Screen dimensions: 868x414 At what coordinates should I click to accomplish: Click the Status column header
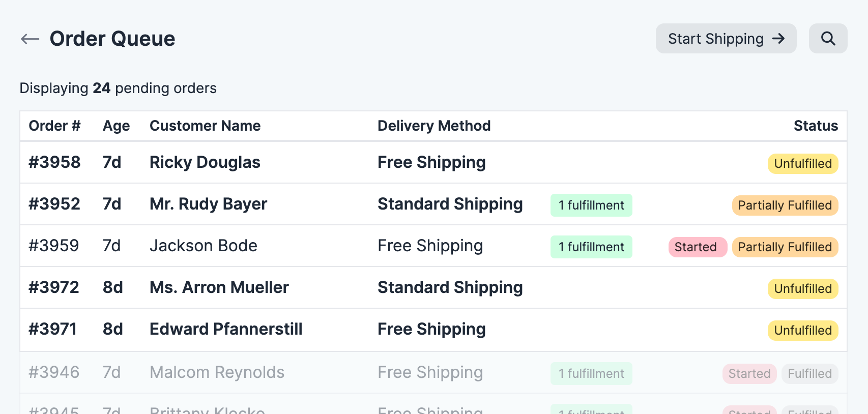tap(816, 126)
